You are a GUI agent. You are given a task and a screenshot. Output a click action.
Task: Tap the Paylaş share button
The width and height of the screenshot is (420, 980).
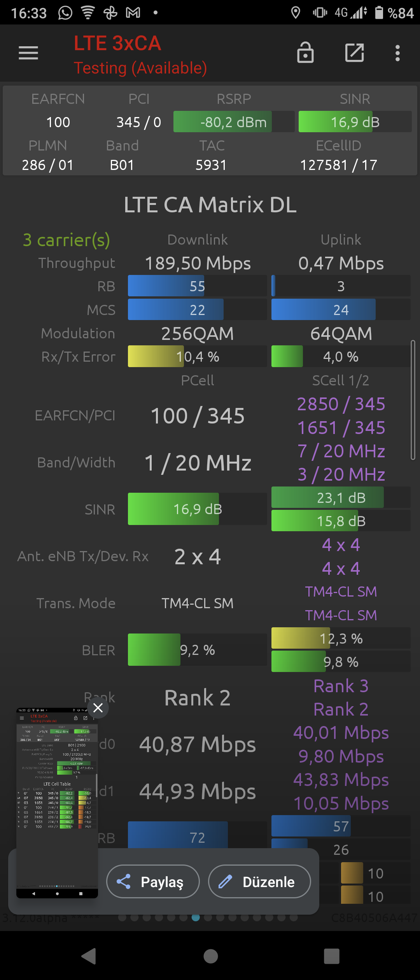pyautogui.click(x=153, y=881)
